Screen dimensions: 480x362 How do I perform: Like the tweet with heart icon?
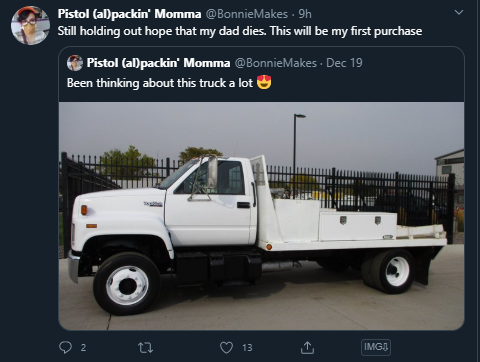(x=226, y=348)
